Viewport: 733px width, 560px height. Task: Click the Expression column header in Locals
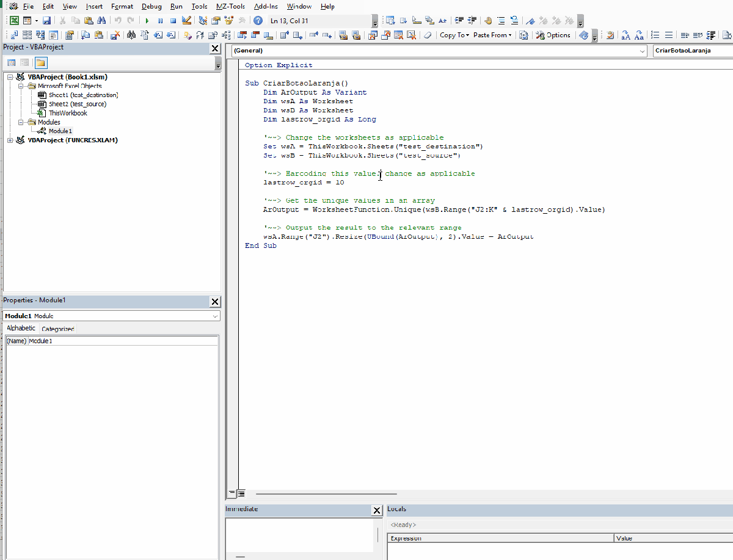(500, 538)
